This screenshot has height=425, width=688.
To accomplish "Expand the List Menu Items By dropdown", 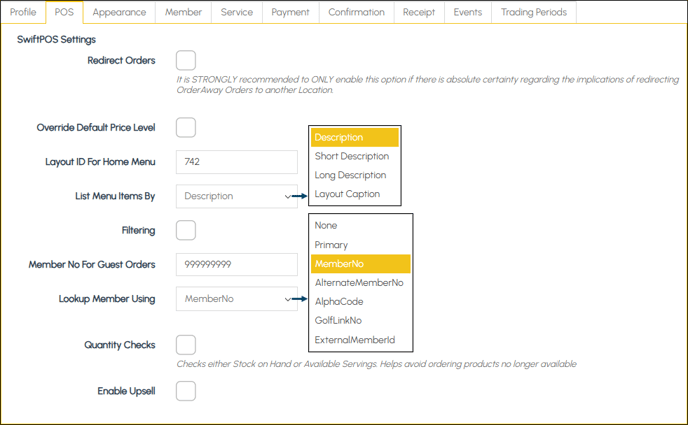I will click(236, 196).
